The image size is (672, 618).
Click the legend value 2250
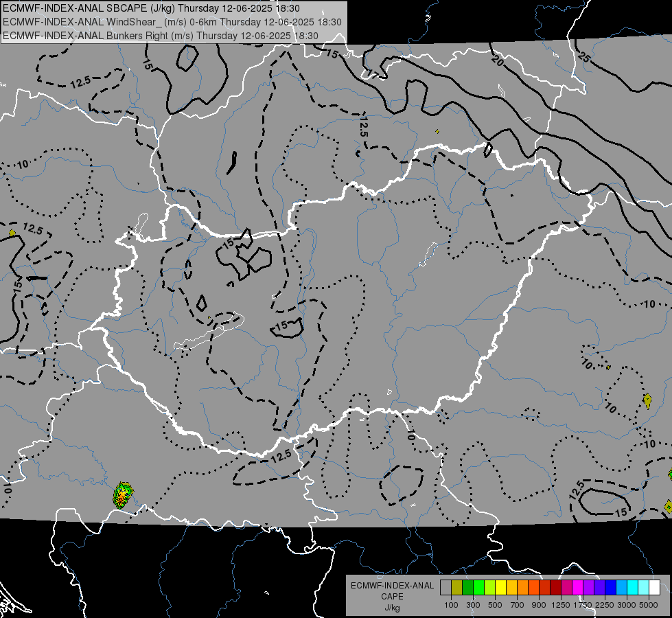tap(605, 605)
